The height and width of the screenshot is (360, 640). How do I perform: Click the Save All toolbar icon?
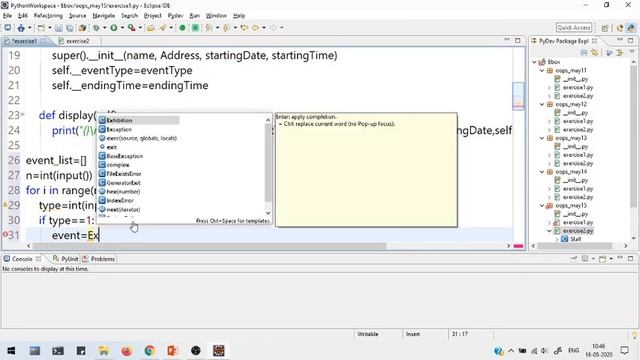click(70, 28)
